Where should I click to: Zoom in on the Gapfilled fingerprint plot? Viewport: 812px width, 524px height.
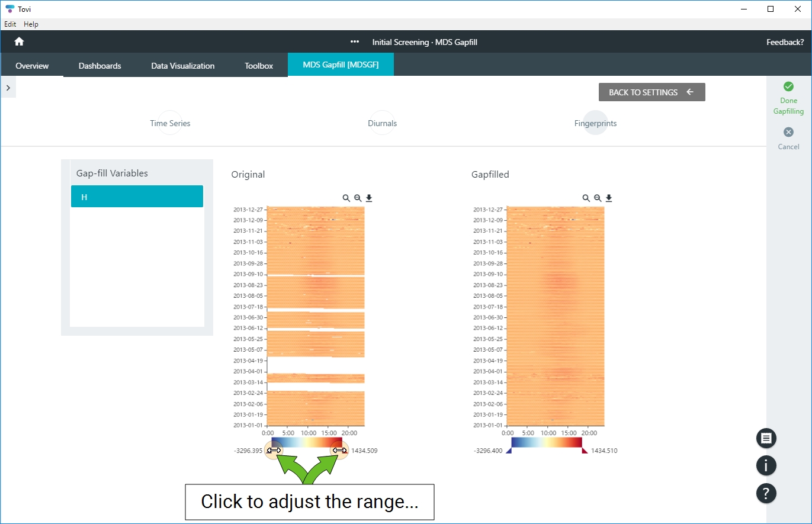point(586,198)
